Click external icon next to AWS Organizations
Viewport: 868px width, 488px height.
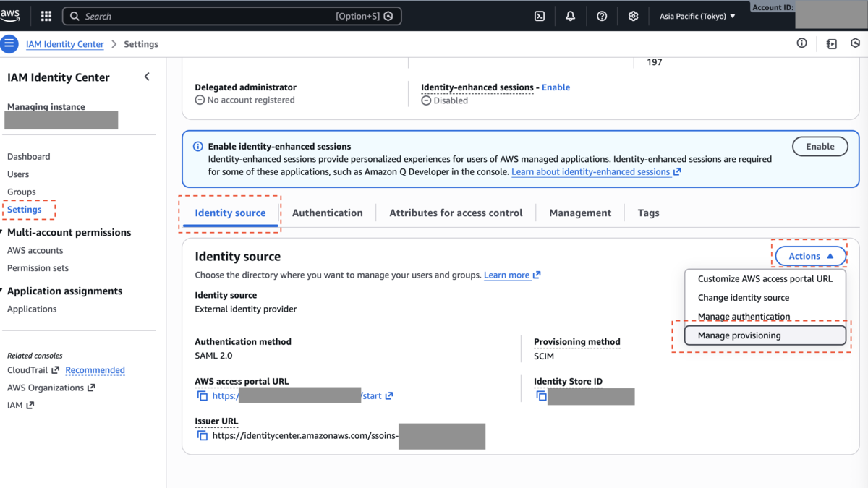pyautogui.click(x=91, y=388)
